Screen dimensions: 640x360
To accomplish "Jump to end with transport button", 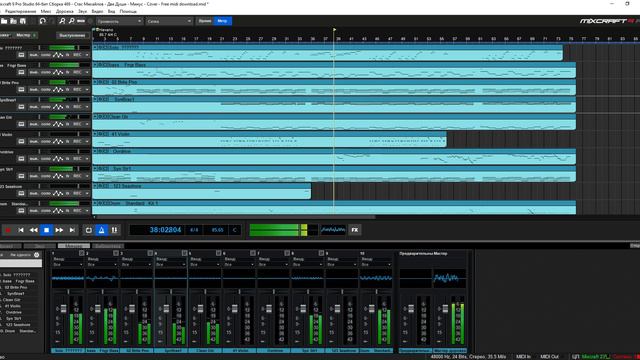I will pos(72,230).
